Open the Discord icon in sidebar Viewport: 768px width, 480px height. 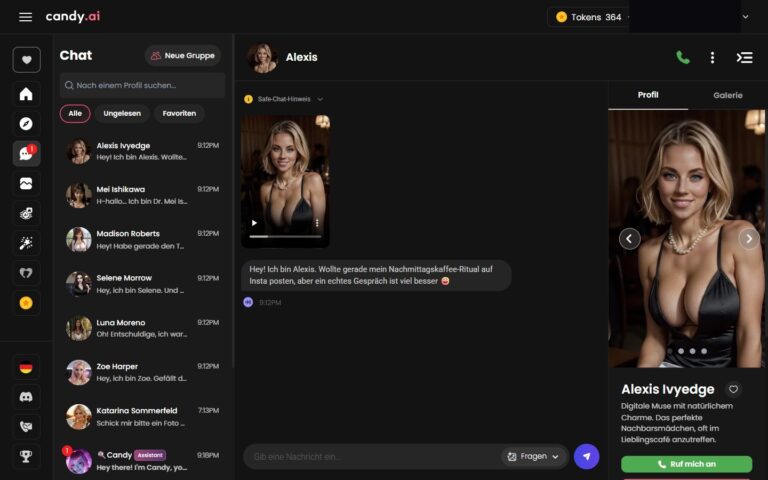(x=26, y=397)
